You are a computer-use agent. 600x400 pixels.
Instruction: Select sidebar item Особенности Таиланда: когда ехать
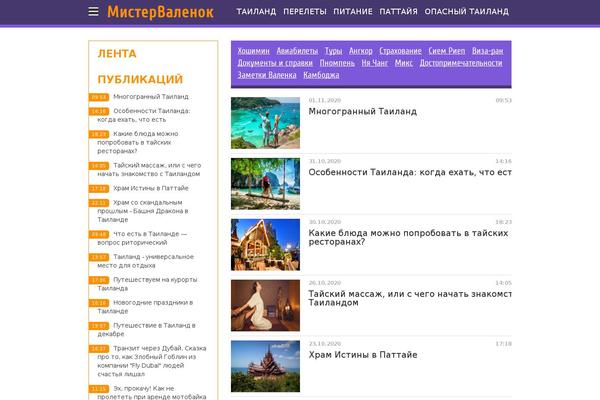(144, 115)
